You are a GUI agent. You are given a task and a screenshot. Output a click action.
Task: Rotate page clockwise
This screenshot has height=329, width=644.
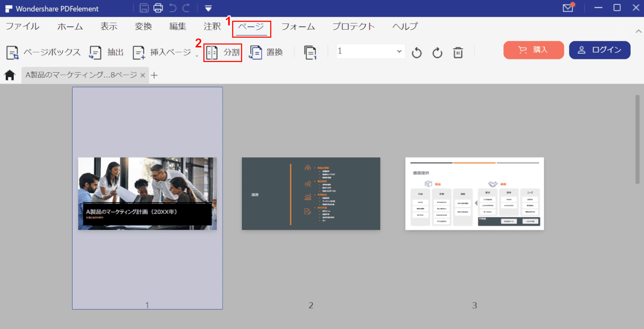tap(437, 53)
